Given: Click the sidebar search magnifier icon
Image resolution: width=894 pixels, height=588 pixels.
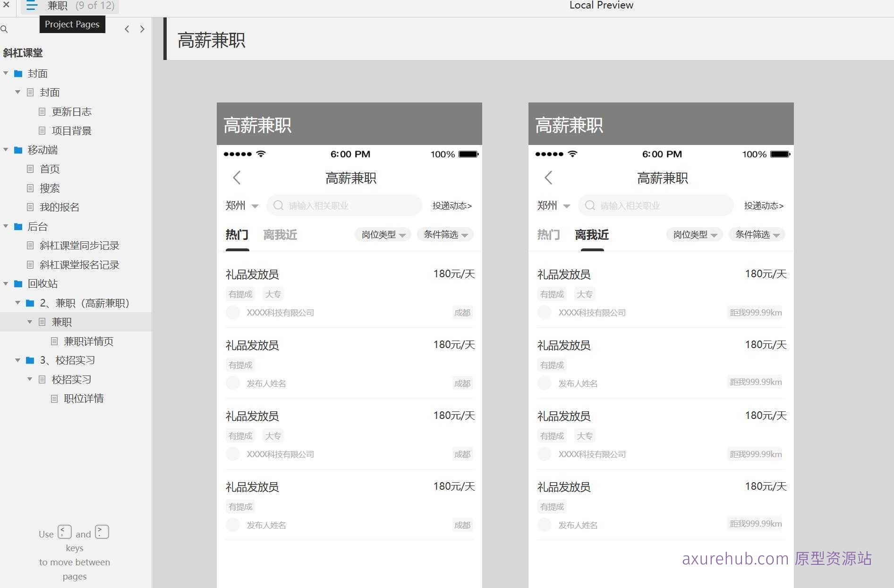Looking at the screenshot, I should point(5,29).
